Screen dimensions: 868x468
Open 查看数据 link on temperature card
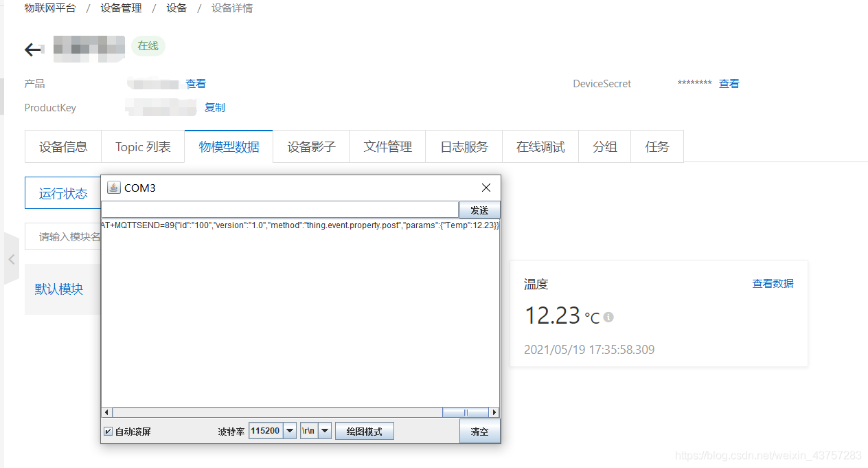point(773,283)
